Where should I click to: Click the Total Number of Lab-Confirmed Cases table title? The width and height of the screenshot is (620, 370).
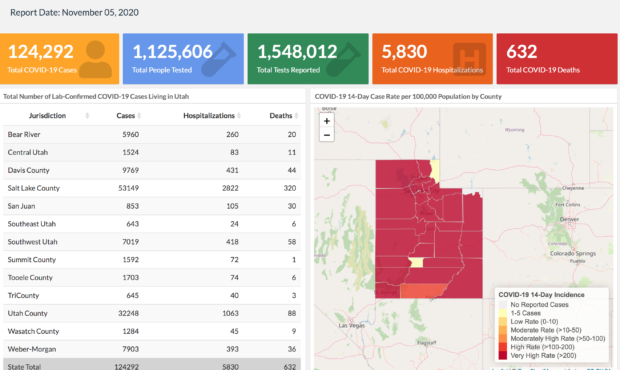pos(96,96)
